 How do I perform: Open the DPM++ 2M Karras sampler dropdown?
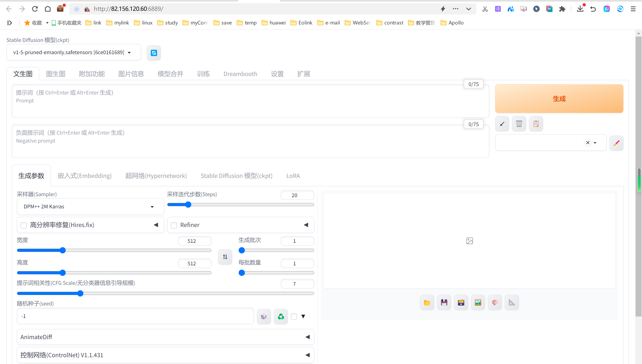coord(90,207)
